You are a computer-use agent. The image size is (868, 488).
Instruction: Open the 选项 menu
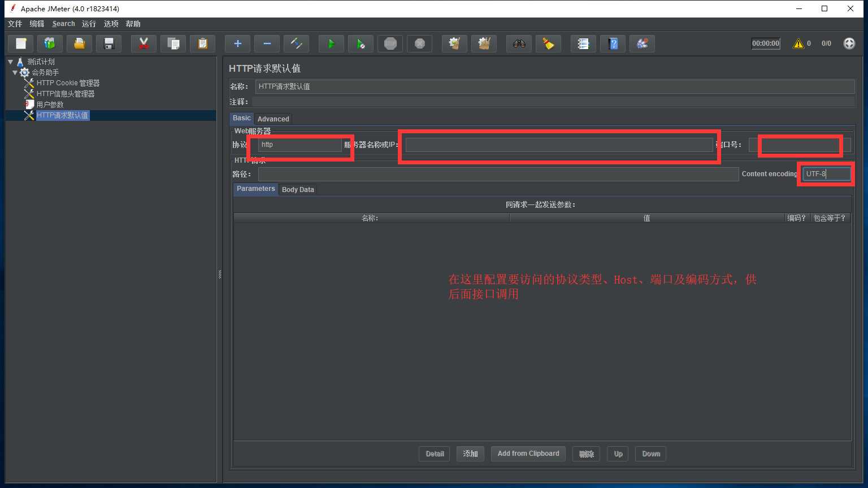pos(111,24)
